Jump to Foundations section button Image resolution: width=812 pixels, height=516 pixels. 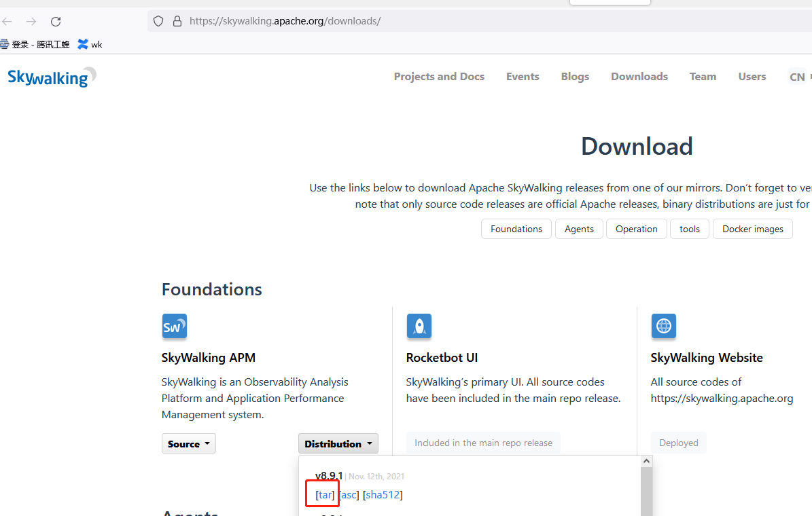click(516, 229)
